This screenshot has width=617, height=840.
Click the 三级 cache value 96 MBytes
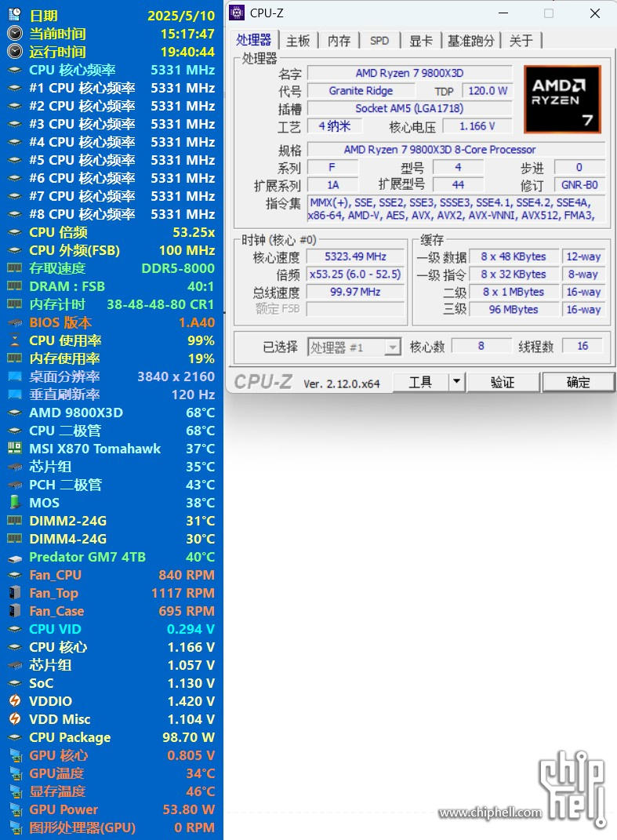pos(514,310)
